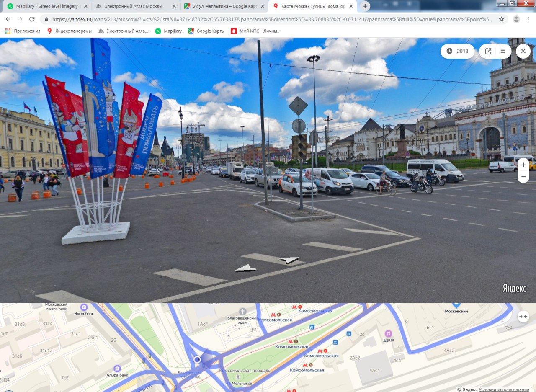Viewport: 536px width, 392px height.
Task: Zoom out the panorama with minus
Action: [523, 177]
